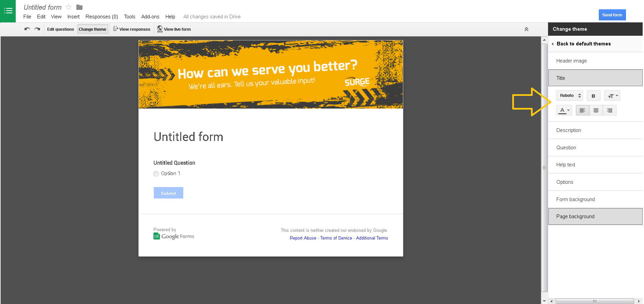The image size is (644, 304).
Task: Center-align the title text
Action: click(596, 110)
